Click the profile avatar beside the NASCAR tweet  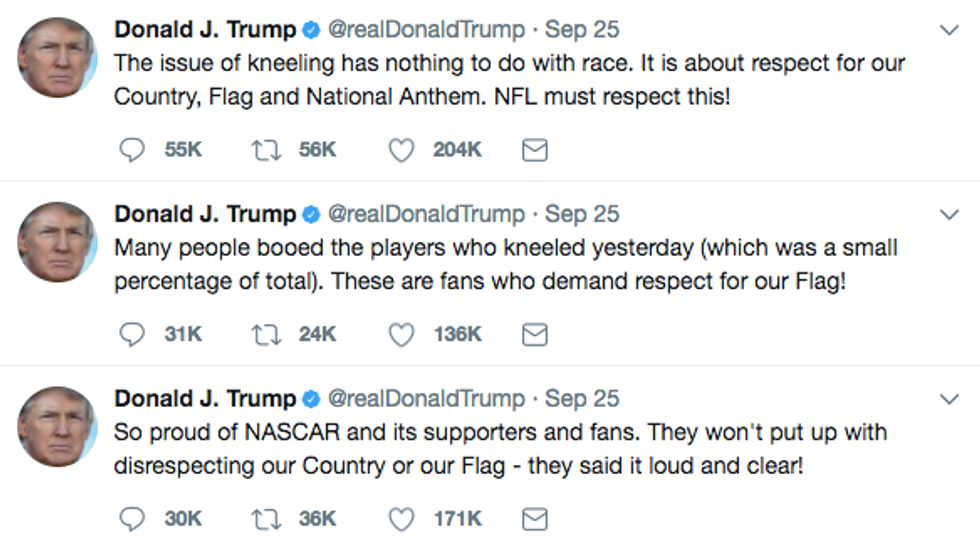[58, 426]
